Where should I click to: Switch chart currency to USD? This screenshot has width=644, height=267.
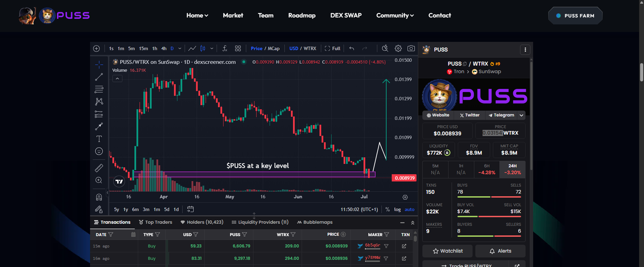click(294, 48)
